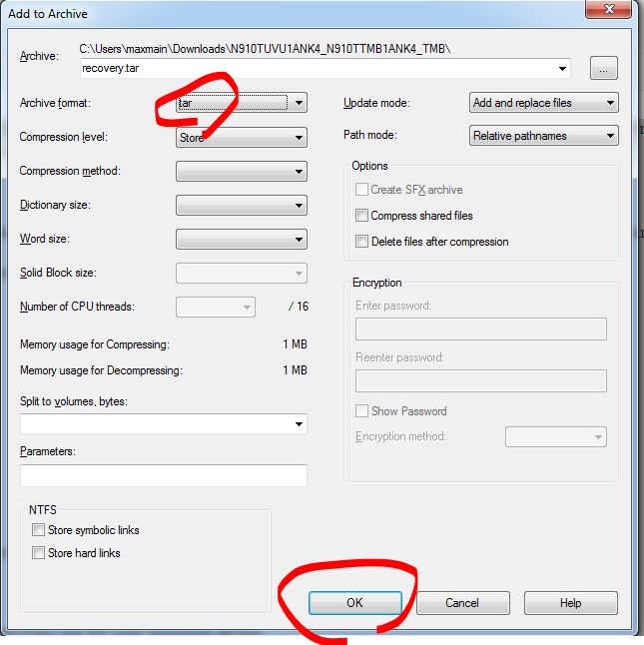
Task: Open the Archive format dropdown
Action: click(242, 103)
